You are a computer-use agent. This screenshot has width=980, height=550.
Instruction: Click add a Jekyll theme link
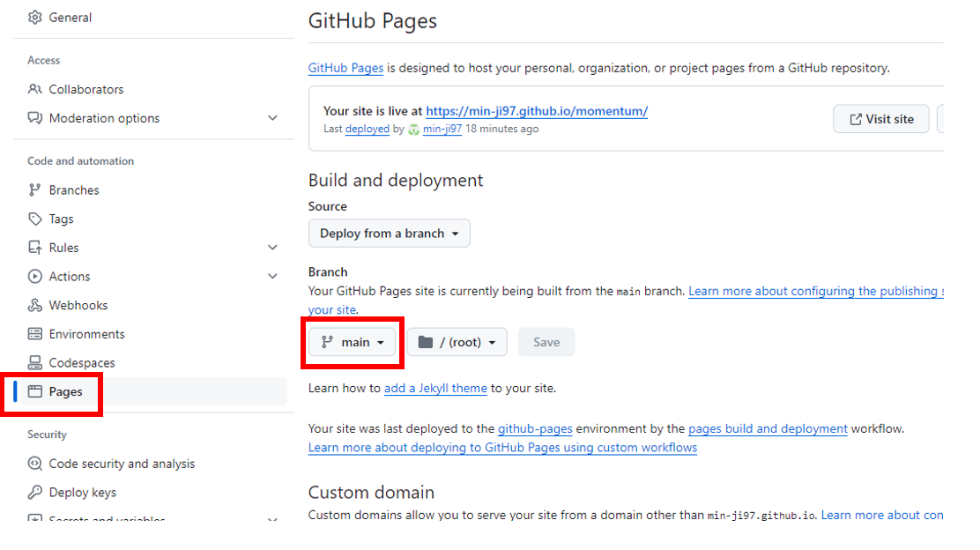pos(435,388)
